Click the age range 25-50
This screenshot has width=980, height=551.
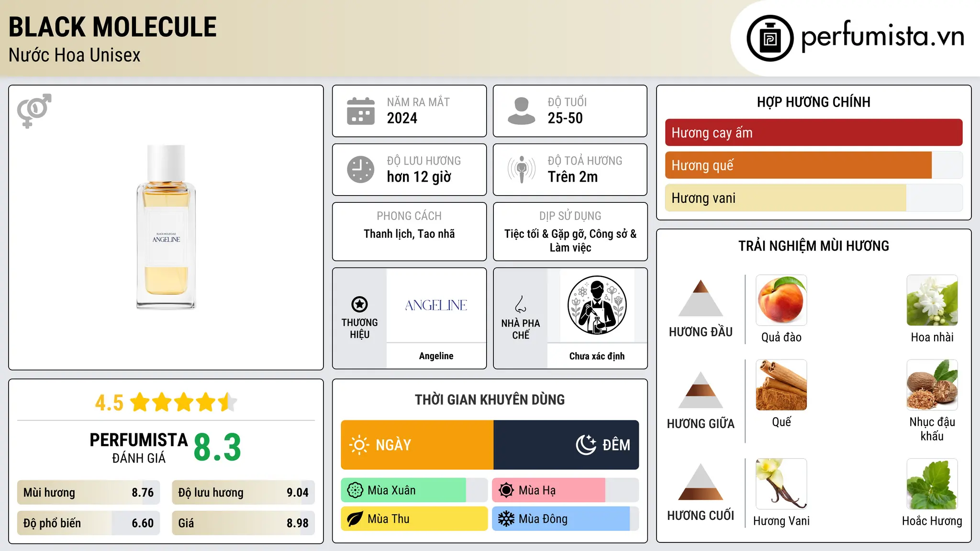[x=565, y=118]
